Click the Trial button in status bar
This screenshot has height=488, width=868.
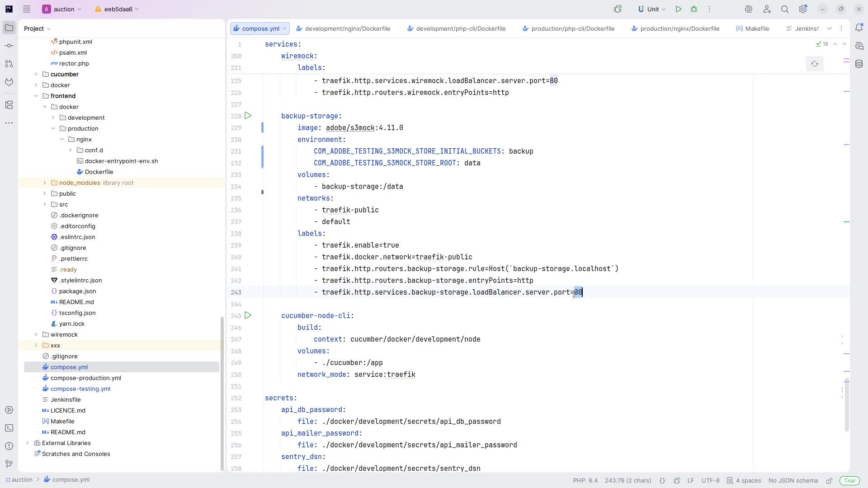click(849, 480)
